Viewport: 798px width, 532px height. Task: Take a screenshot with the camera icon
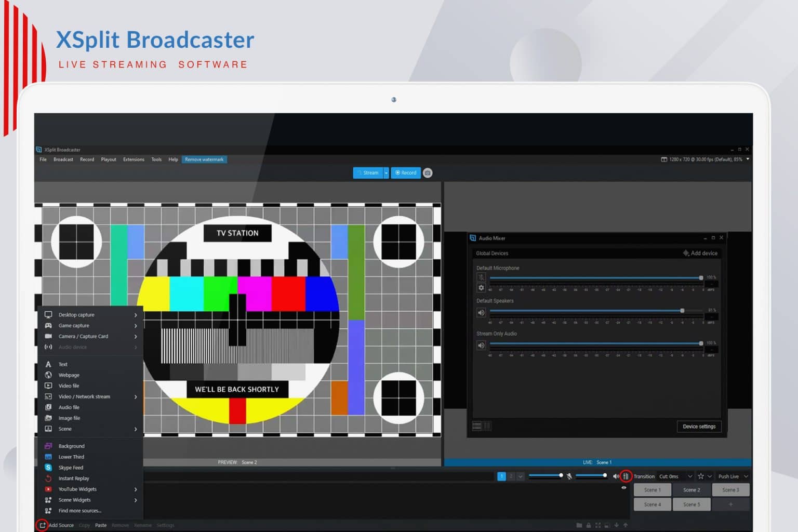click(x=427, y=172)
